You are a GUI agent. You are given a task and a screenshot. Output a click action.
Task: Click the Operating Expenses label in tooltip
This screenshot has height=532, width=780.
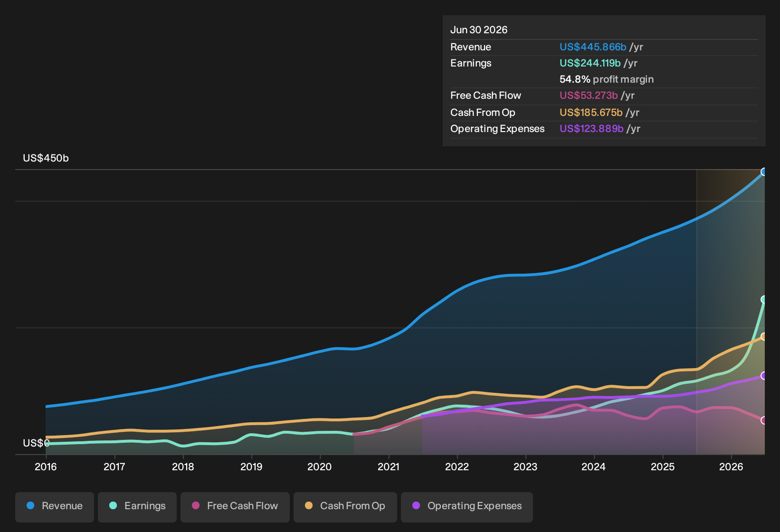click(497, 129)
